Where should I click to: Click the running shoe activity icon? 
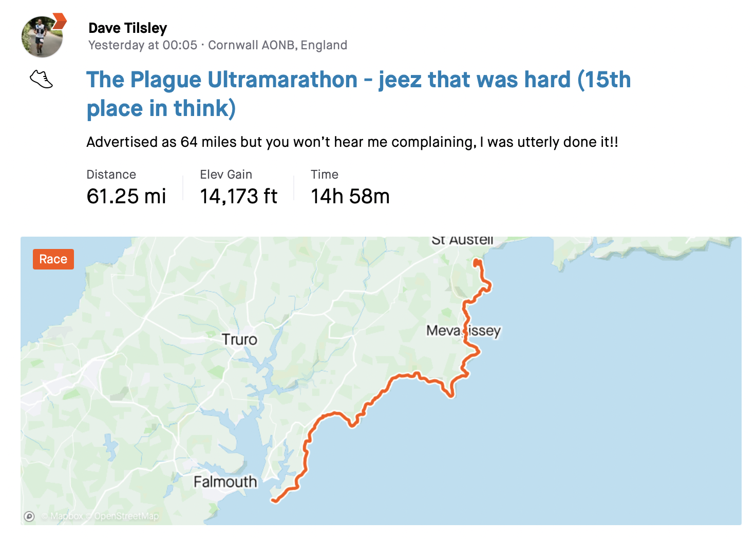coord(41,79)
